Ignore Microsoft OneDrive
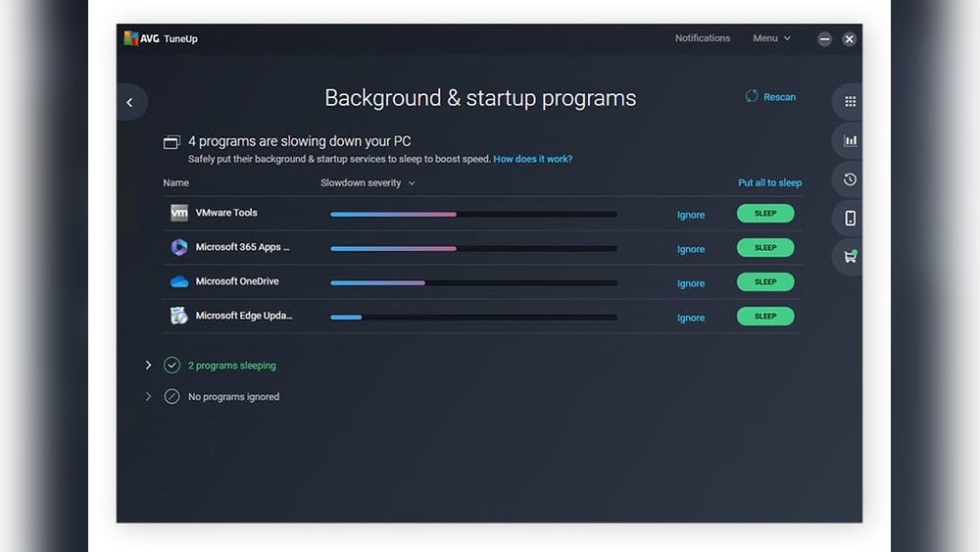 click(x=691, y=283)
